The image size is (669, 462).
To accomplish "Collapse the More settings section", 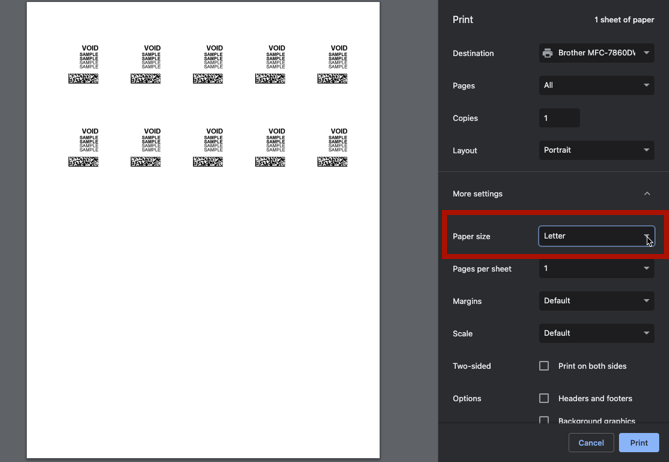I will pos(647,194).
